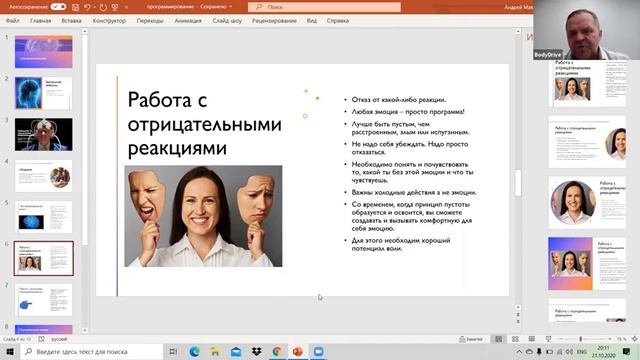This screenshot has width=640, height=360.
Task: Open the Customize Quick Access Toolbar dropdown
Action: (126, 7)
